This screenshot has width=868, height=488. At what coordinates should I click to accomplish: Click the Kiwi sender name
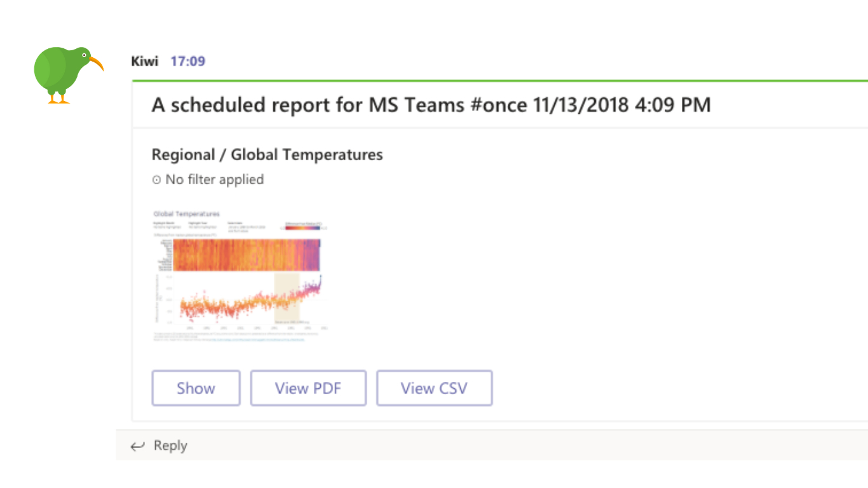tap(144, 62)
